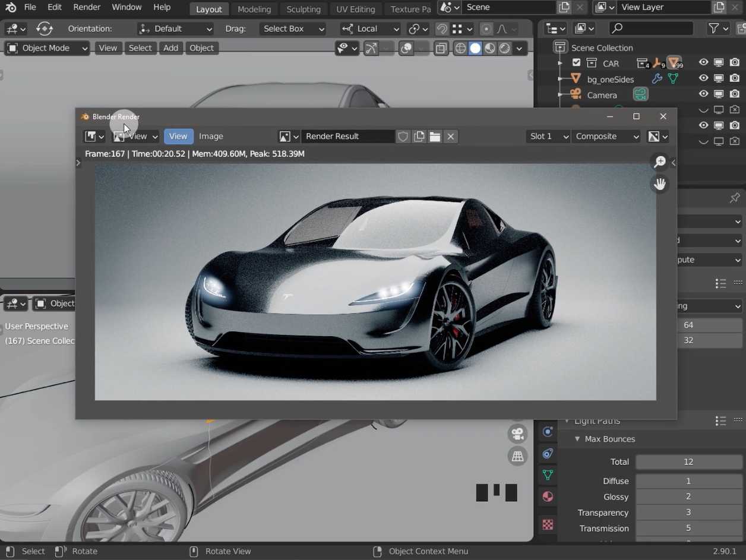This screenshot has height=560, width=746.
Task: Switch to the Sculpting workspace tab
Action: point(303,9)
